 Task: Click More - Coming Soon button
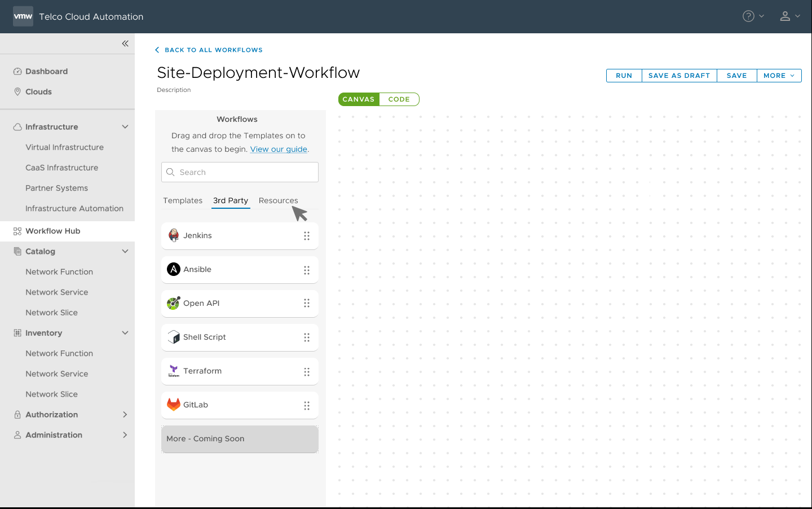tap(240, 439)
